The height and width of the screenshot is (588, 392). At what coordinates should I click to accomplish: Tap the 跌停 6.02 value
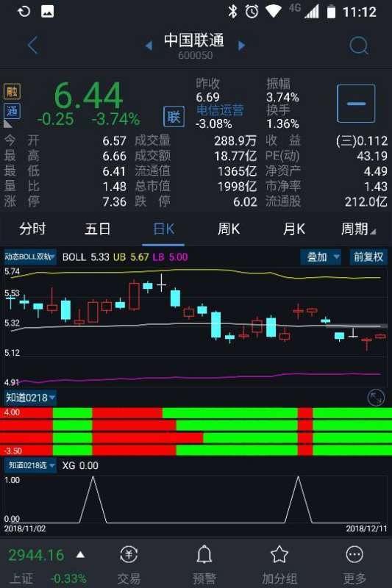[245, 201]
